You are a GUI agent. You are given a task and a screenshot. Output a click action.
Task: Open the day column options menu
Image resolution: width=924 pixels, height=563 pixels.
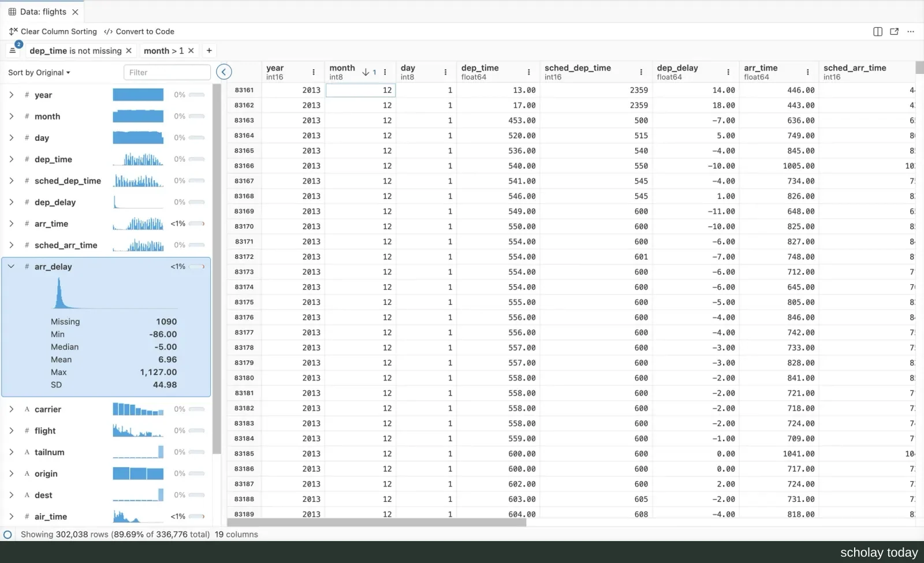point(445,72)
